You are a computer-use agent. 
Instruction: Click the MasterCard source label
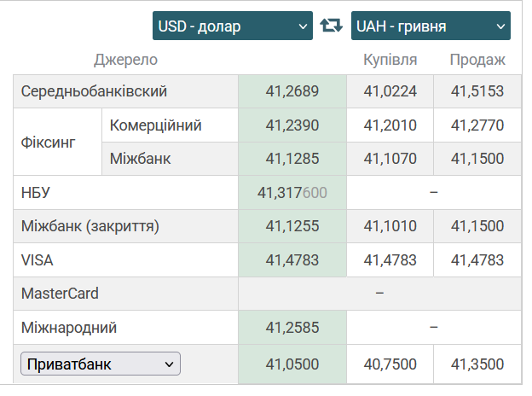pos(60,294)
